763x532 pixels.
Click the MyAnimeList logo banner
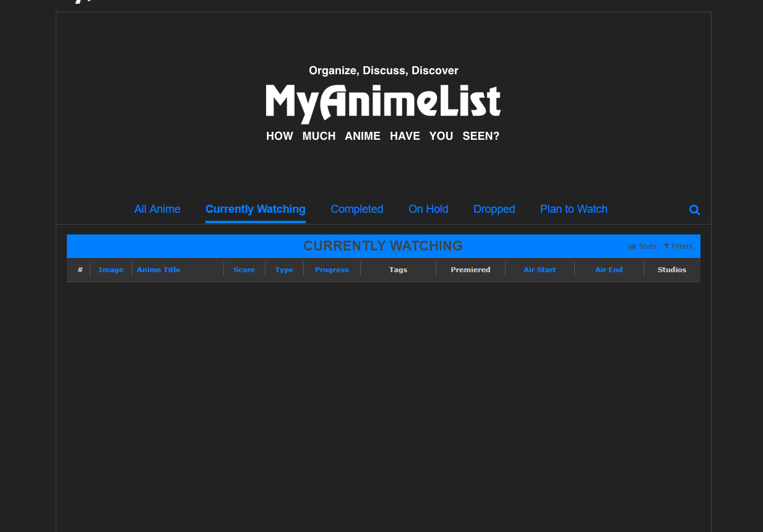(383, 103)
